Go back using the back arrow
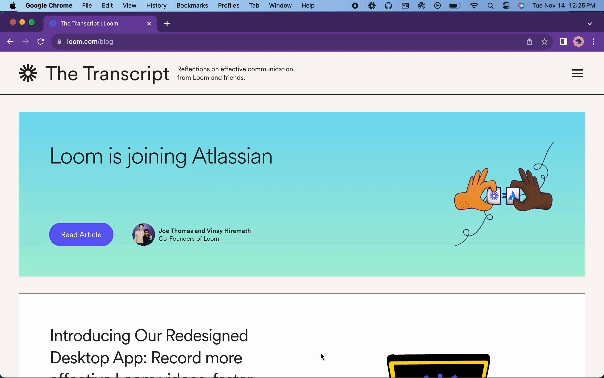The height and width of the screenshot is (378, 604). pos(10,42)
